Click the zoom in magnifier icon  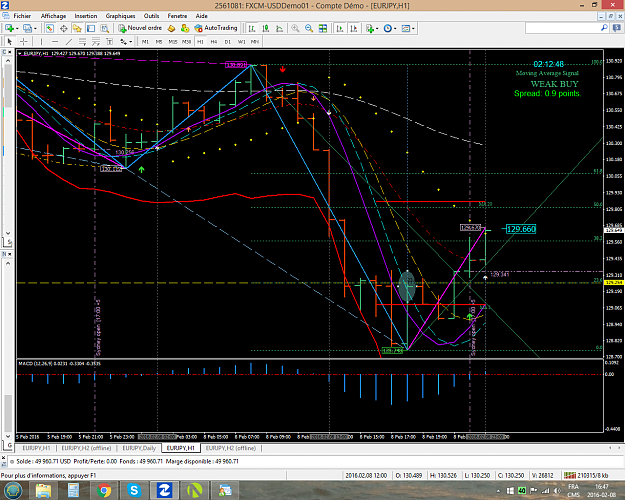(x=295, y=28)
